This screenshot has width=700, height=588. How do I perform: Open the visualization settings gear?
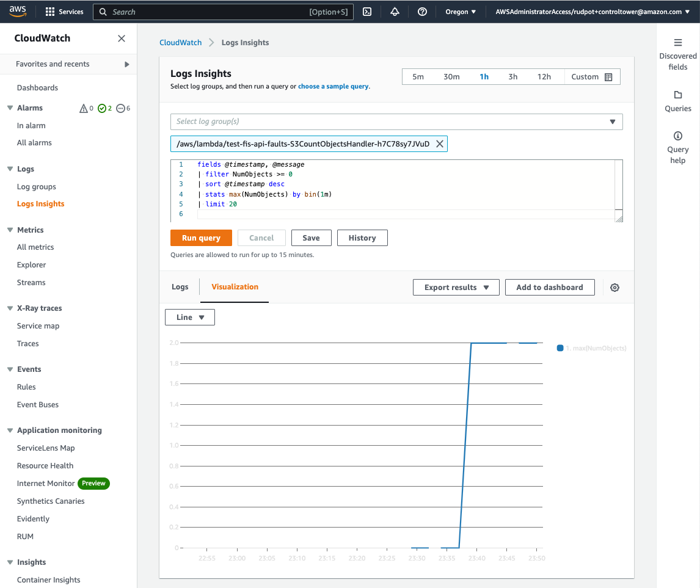(614, 287)
